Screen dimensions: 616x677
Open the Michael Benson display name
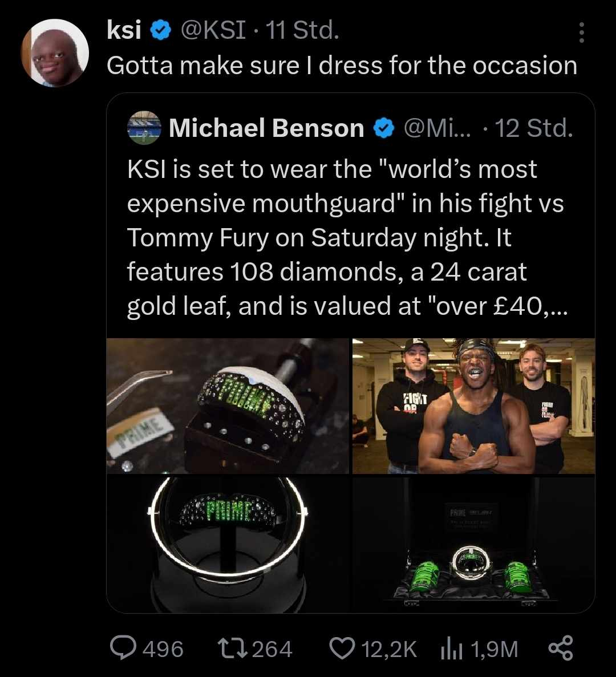266,128
